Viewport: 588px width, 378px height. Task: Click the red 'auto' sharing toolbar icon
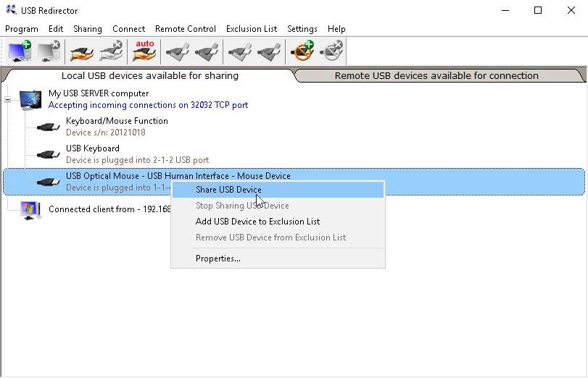pyautogui.click(x=144, y=51)
